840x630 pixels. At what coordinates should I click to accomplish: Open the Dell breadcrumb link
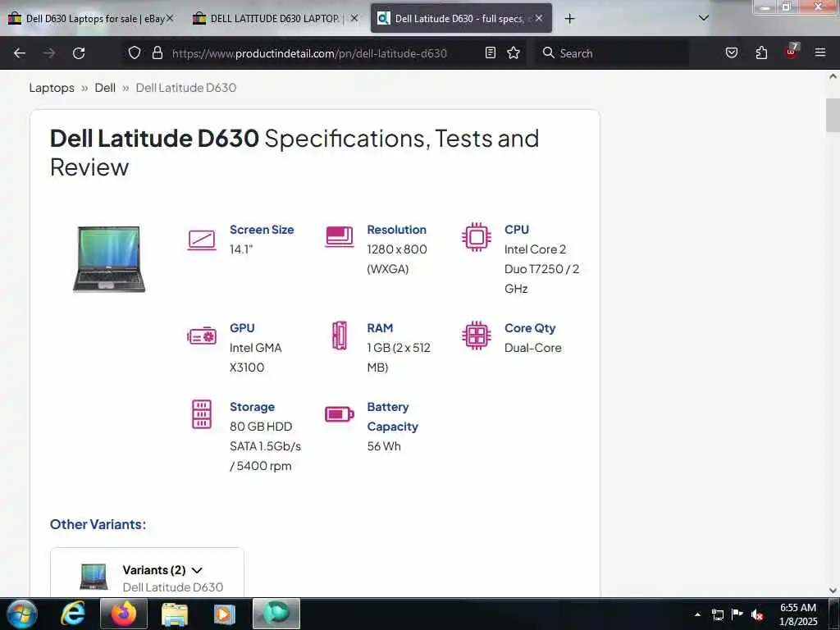point(105,88)
